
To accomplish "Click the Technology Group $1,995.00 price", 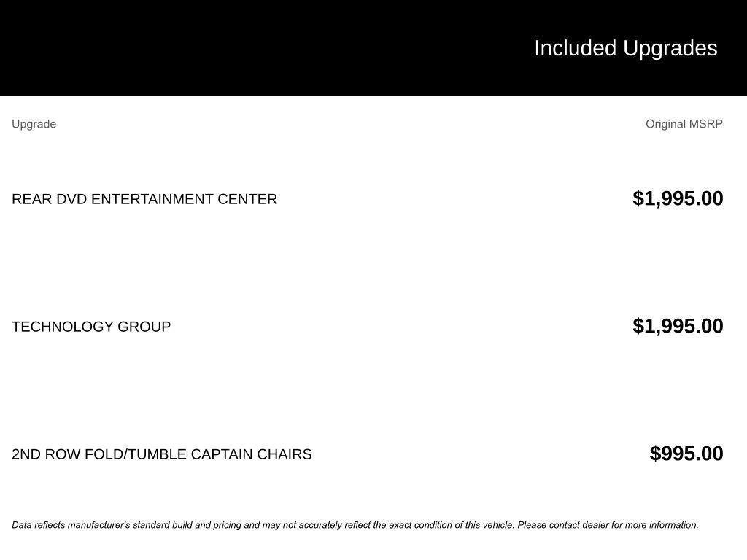I will [x=678, y=326].
